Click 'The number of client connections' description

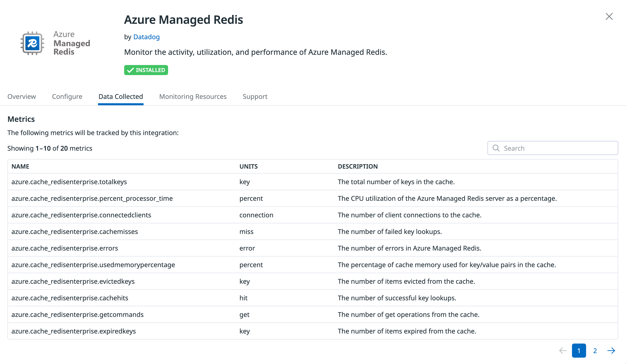[x=410, y=215]
